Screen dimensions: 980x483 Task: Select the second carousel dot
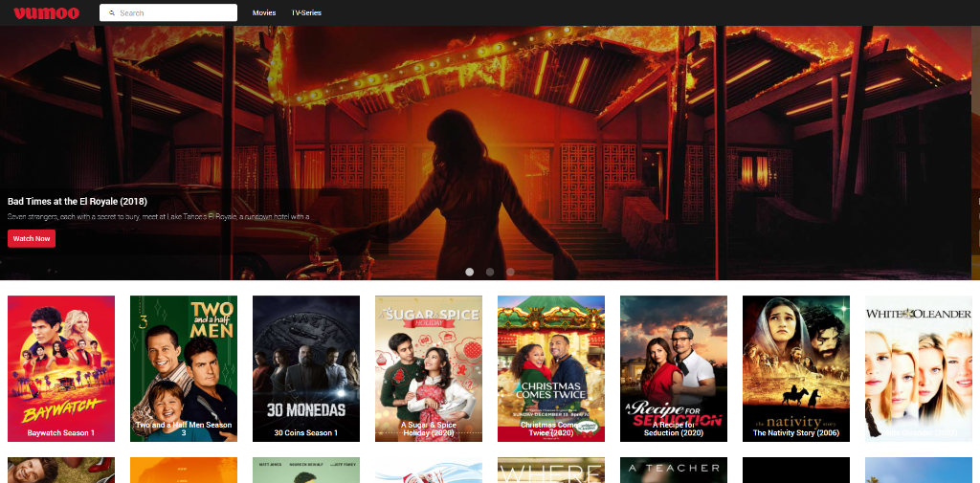490,272
